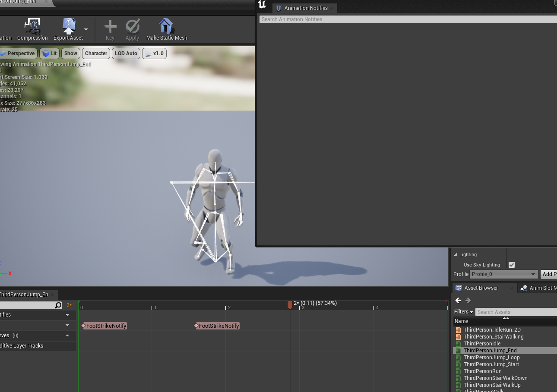Click the Apply checkmark icon

pos(132,27)
